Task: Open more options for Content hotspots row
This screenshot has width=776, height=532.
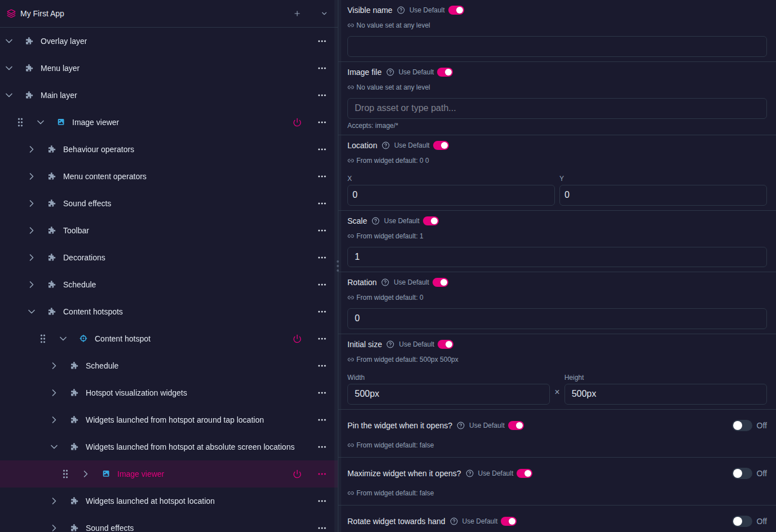Action: [x=322, y=312]
